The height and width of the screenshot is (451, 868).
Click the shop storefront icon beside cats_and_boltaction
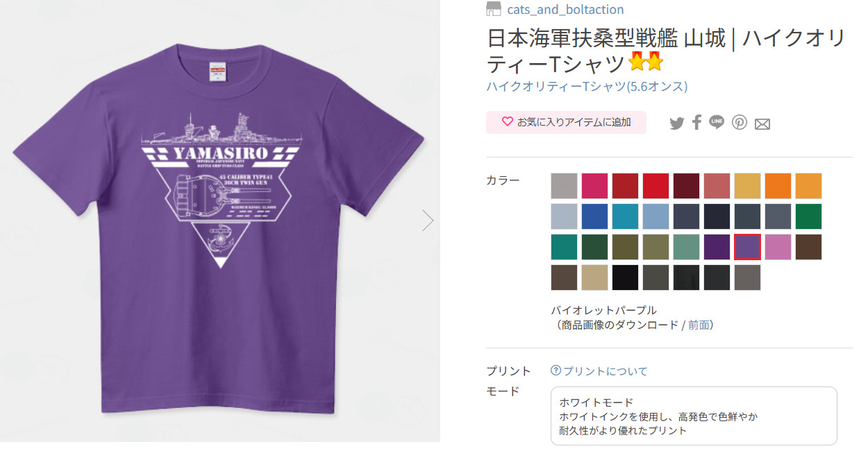[x=494, y=9]
